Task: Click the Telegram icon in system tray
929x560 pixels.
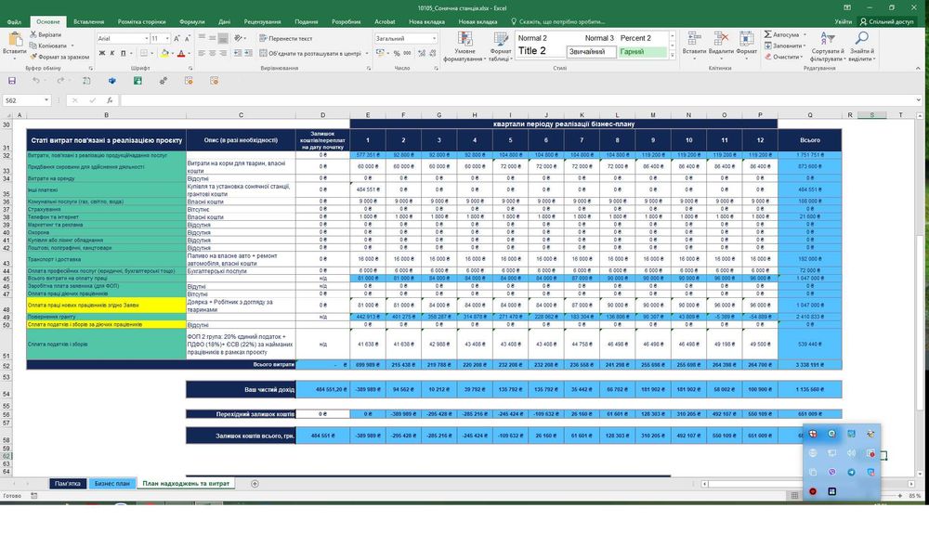Action: coord(852,473)
